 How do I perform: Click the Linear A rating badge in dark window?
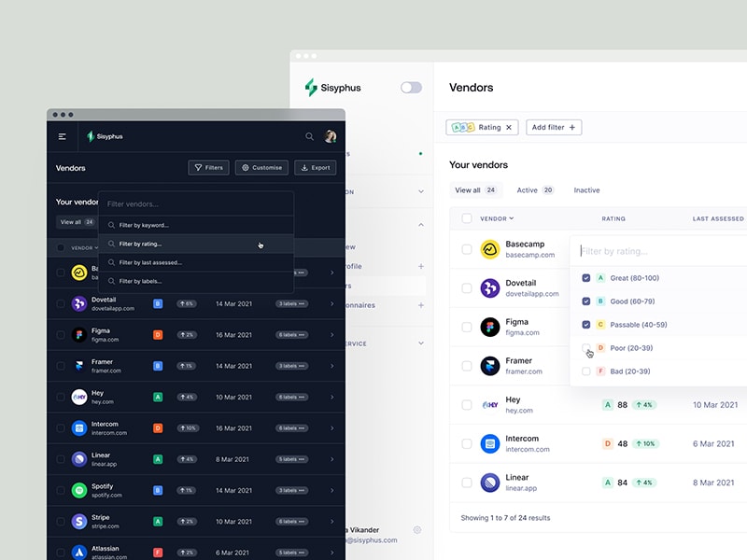pyautogui.click(x=158, y=459)
